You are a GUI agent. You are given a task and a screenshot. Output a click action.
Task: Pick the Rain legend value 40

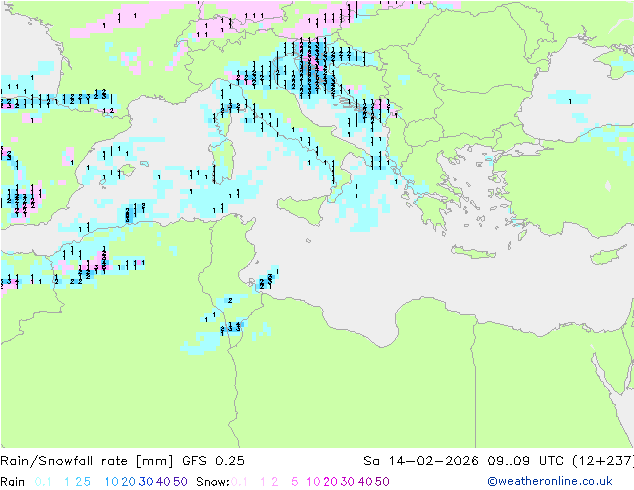click(163, 482)
